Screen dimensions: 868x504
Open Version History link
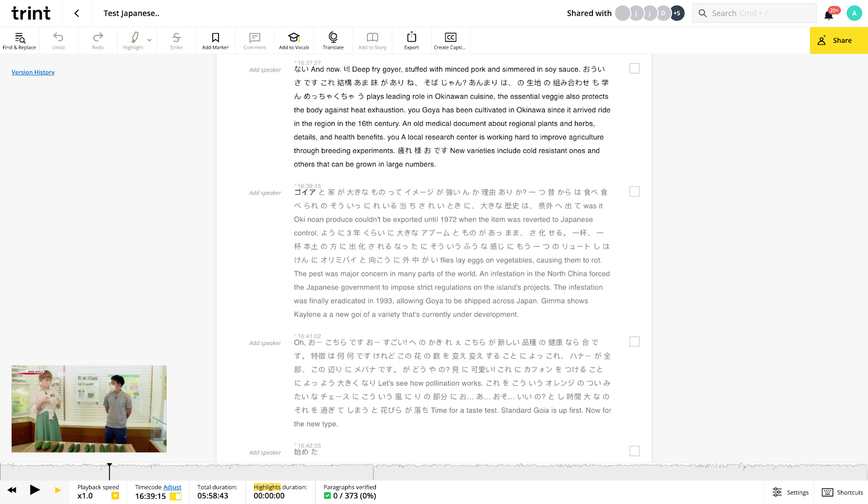point(33,72)
